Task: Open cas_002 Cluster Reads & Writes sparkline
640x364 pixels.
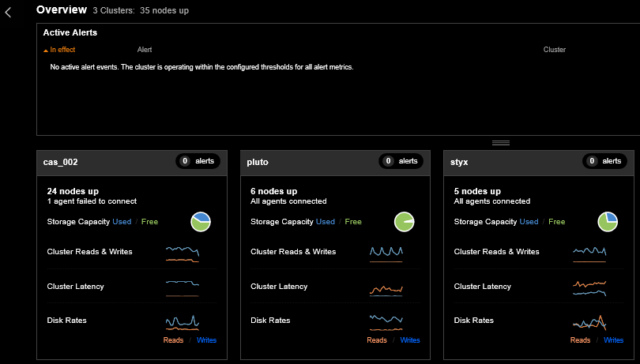Action: point(183,253)
